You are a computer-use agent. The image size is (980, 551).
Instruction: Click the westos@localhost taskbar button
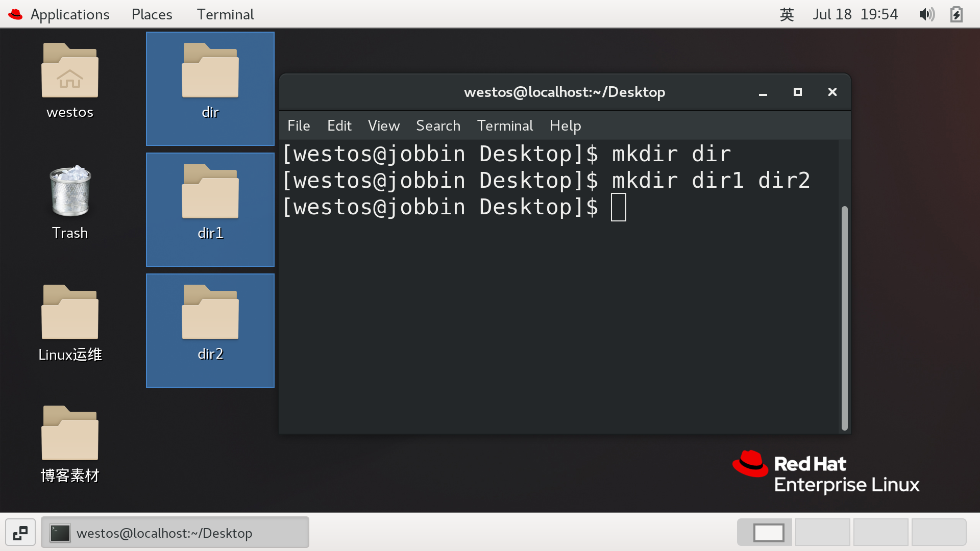[x=175, y=533]
